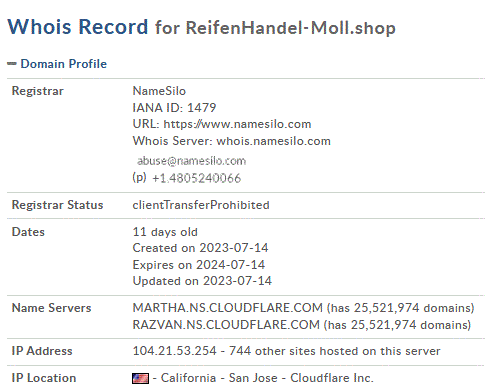This screenshot has width=486, height=386.
Task: Click the NameSilo registrar name
Action: click(x=159, y=91)
